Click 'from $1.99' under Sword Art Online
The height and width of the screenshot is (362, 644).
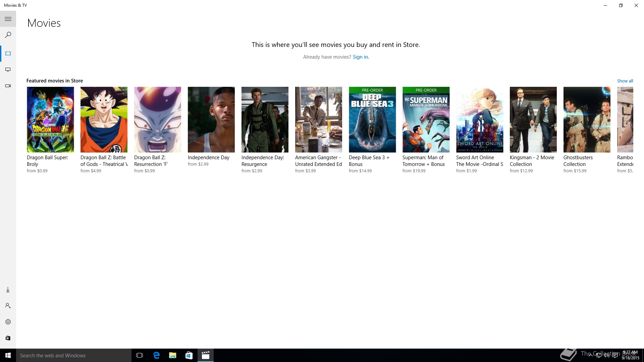click(467, 171)
